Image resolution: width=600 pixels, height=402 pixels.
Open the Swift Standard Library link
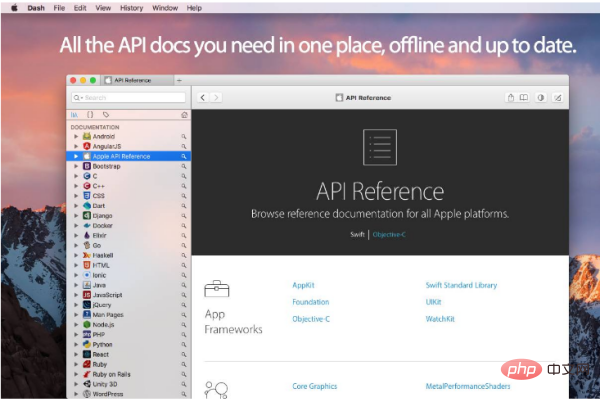pos(461,285)
